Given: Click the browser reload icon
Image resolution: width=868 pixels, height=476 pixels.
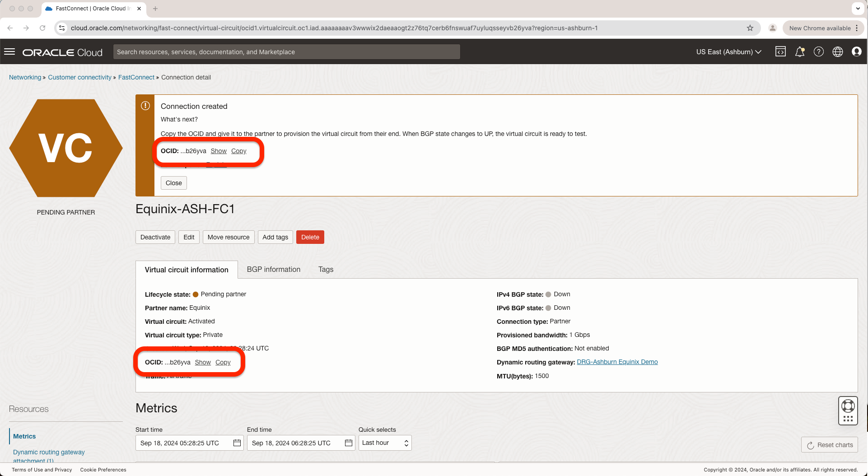Looking at the screenshot, I should 42,28.
